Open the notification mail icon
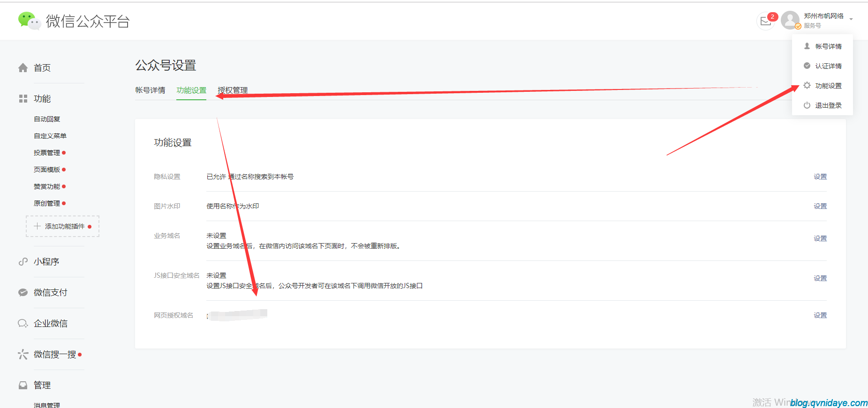Viewport: 868px width, 408px height. 765,22
